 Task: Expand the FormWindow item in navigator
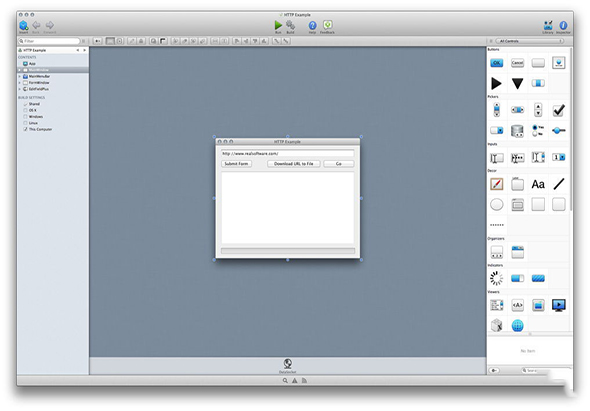click(x=20, y=83)
